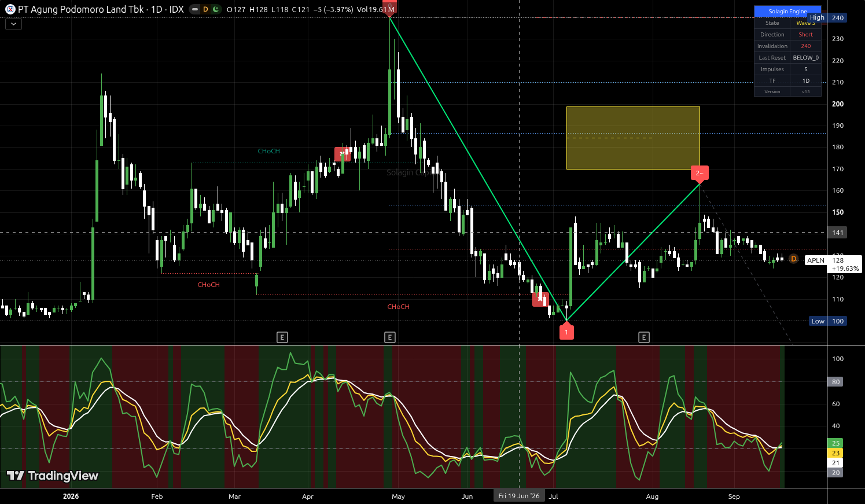865x504 pixels.
Task: Click the BELOW_0 last reset value
Action: click(806, 58)
